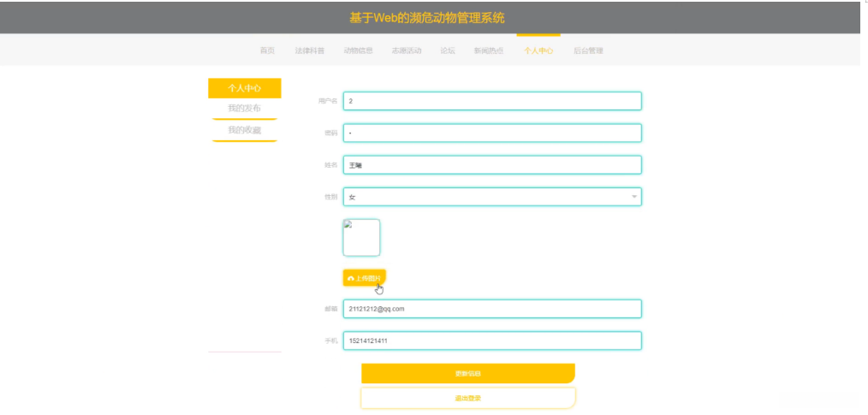The height and width of the screenshot is (415, 868).
Task: Open the 论坛 nav tab
Action: pyautogui.click(x=448, y=50)
